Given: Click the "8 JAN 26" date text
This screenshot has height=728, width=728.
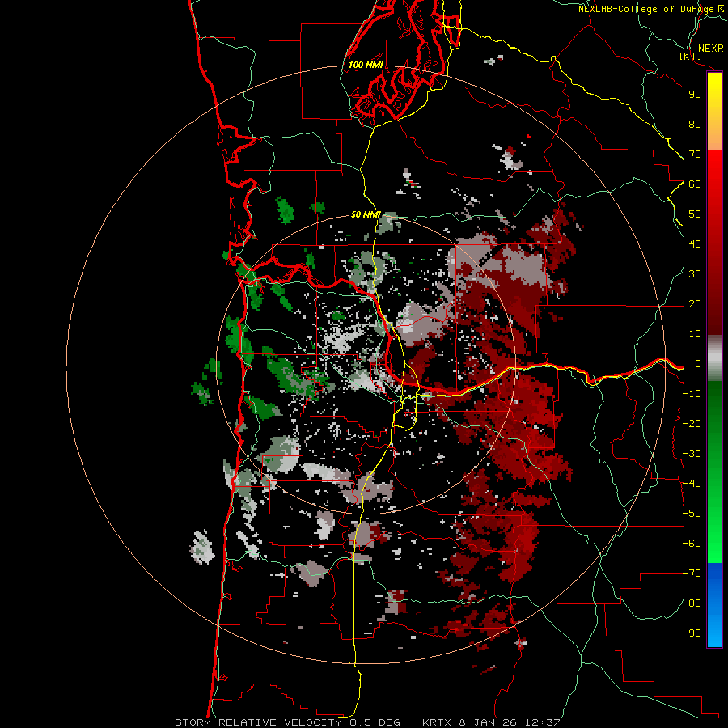Looking at the screenshot, I should pyautogui.click(x=489, y=722).
